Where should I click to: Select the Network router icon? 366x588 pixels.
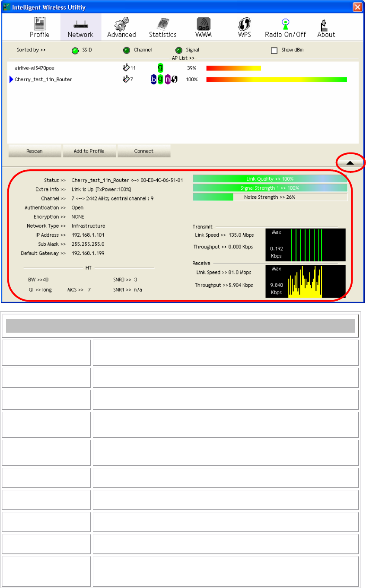80,24
